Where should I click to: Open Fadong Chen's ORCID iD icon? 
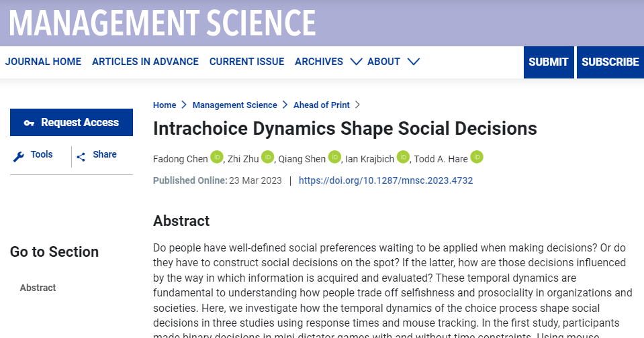(x=217, y=157)
